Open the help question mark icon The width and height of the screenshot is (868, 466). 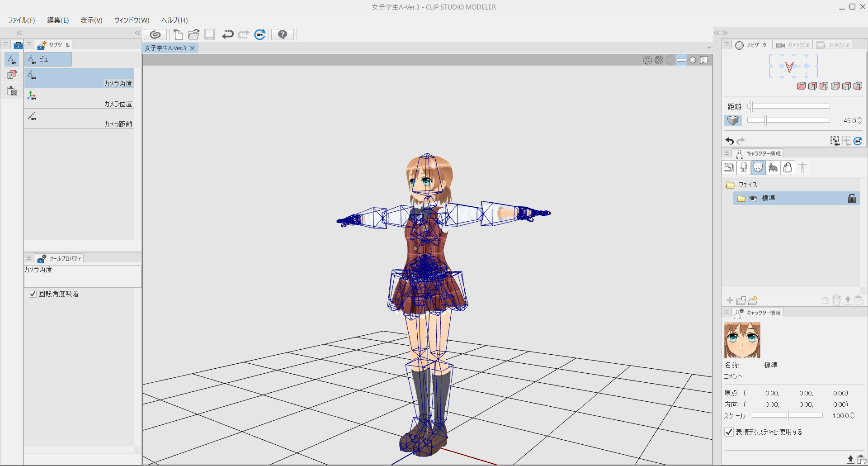point(283,34)
